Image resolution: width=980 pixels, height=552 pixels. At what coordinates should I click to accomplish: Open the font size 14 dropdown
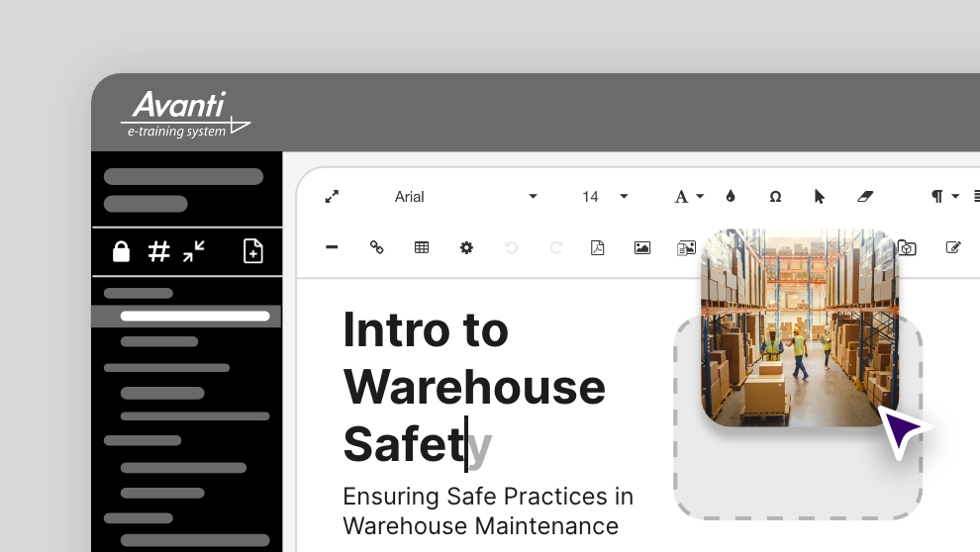tap(605, 197)
